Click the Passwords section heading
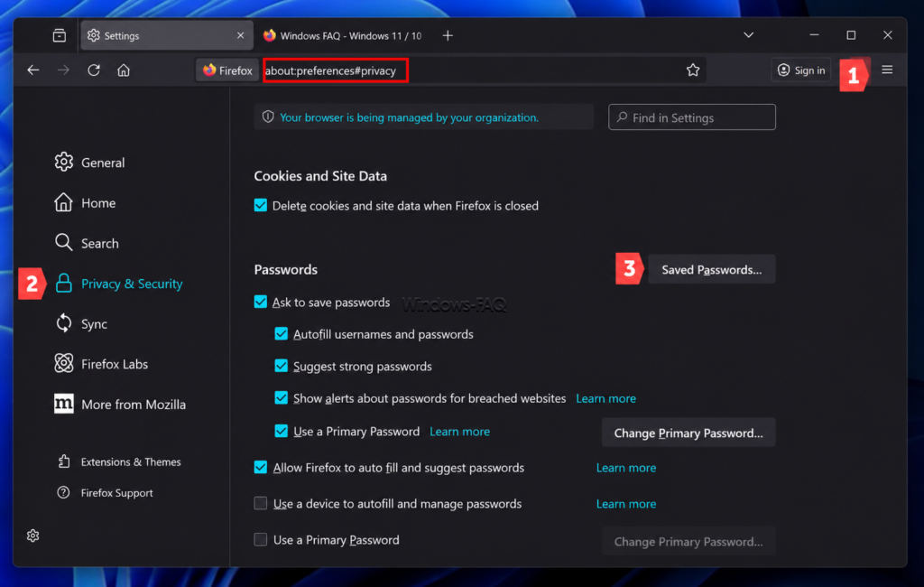This screenshot has height=587, width=924. (x=286, y=270)
